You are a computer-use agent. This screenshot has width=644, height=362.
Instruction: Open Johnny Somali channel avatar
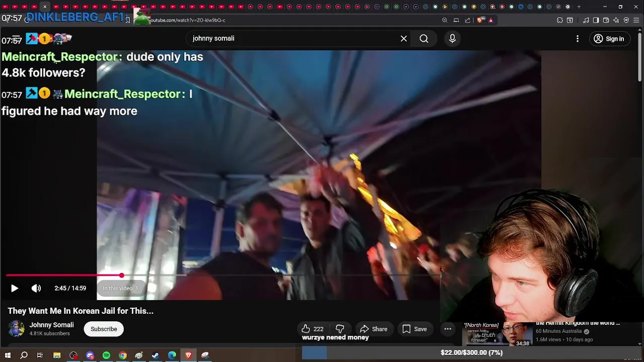(x=16, y=329)
